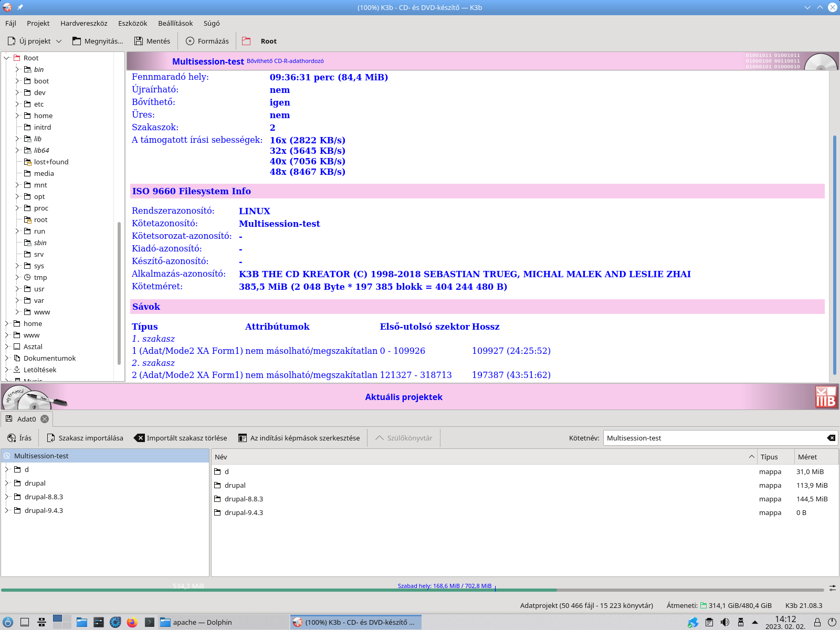The height and width of the screenshot is (630, 840).
Task: Select the Letöltések download icon
Action: point(17,370)
